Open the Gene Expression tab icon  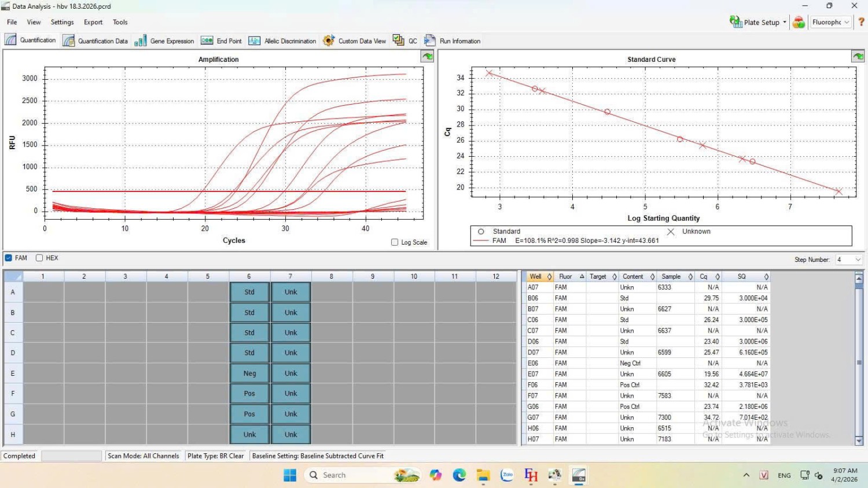[x=141, y=40]
